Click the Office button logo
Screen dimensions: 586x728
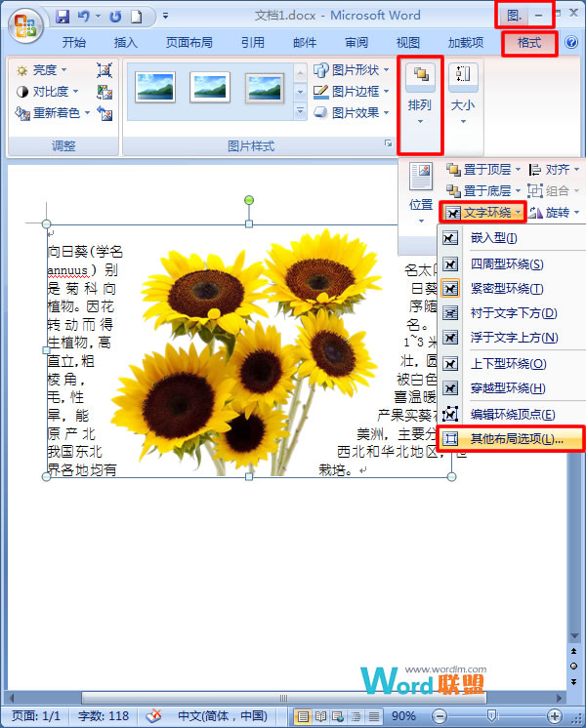[25, 25]
